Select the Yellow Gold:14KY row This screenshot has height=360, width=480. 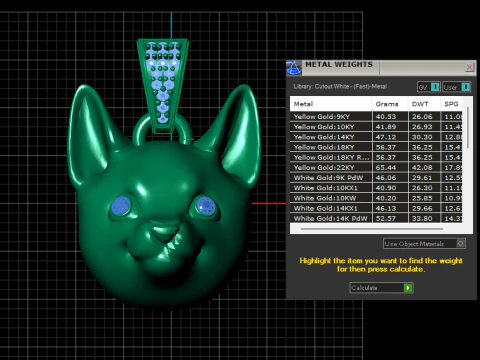376,137
